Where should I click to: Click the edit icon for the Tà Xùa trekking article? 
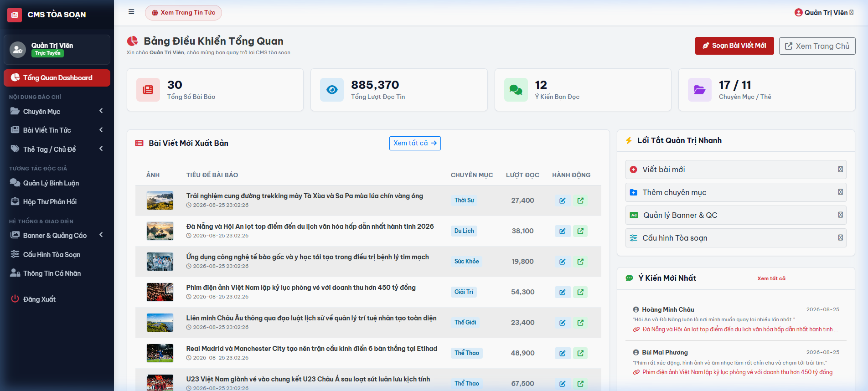(x=563, y=201)
